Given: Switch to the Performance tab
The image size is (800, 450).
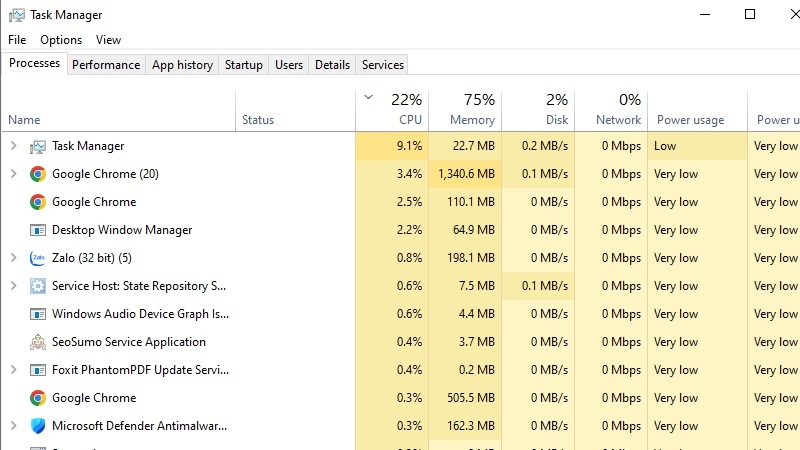Looking at the screenshot, I should (x=106, y=65).
